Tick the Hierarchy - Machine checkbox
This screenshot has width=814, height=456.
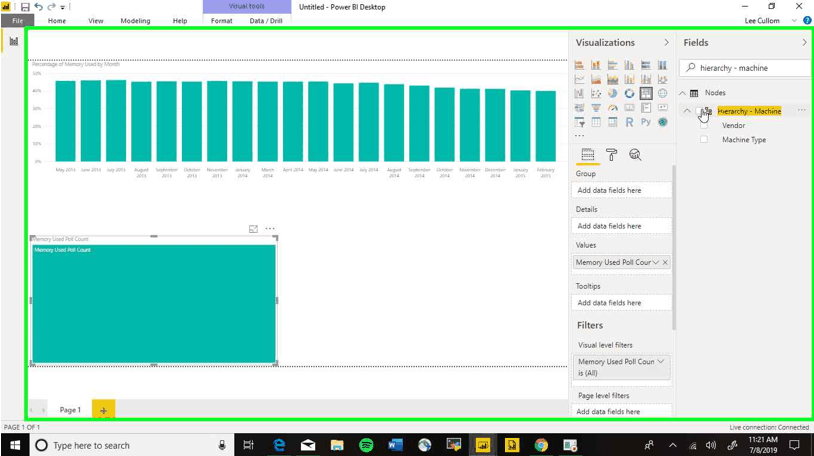pyautogui.click(x=699, y=111)
